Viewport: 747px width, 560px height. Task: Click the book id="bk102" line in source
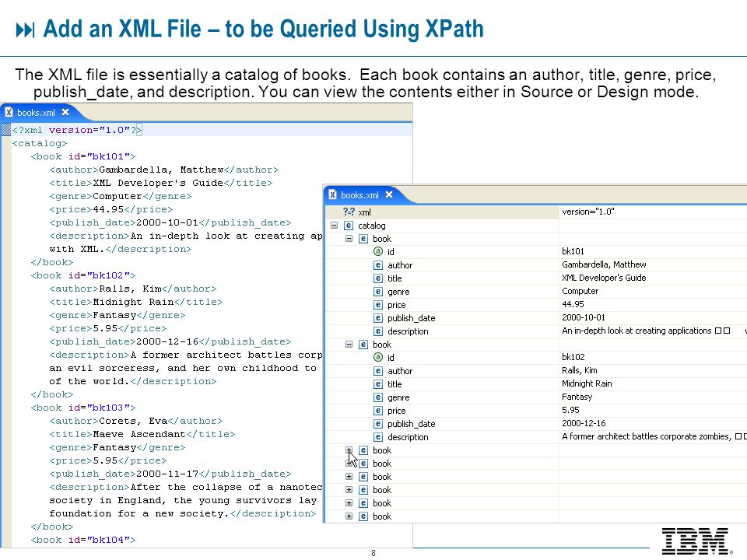(83, 275)
